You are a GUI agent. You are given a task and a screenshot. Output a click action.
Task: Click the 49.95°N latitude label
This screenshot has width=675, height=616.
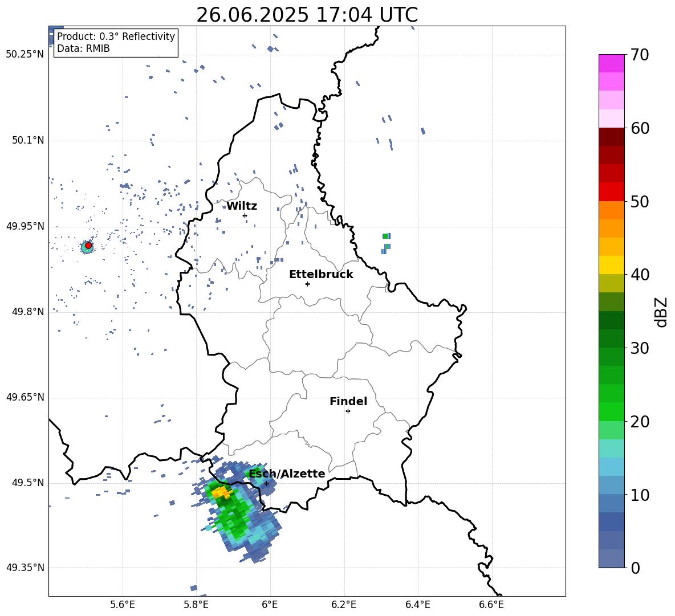point(25,226)
